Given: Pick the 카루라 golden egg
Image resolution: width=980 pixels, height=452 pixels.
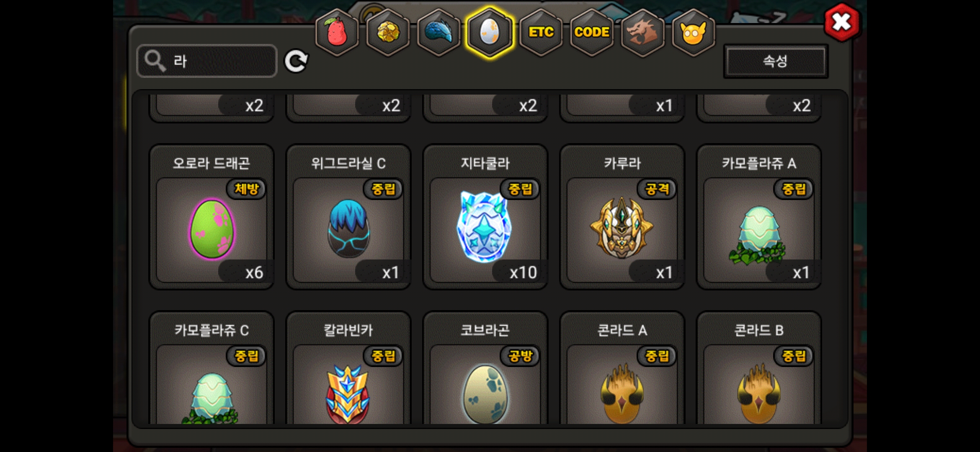Looking at the screenshot, I should tap(622, 217).
